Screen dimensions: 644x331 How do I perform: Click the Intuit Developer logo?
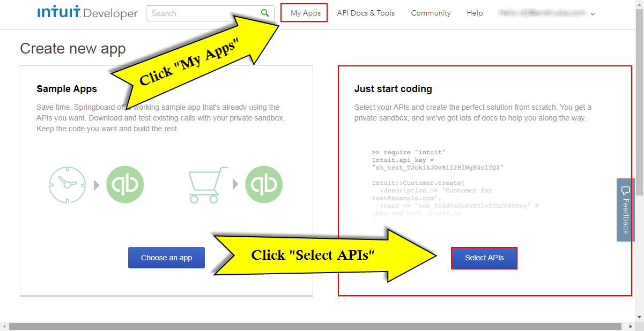pyautogui.click(x=87, y=13)
